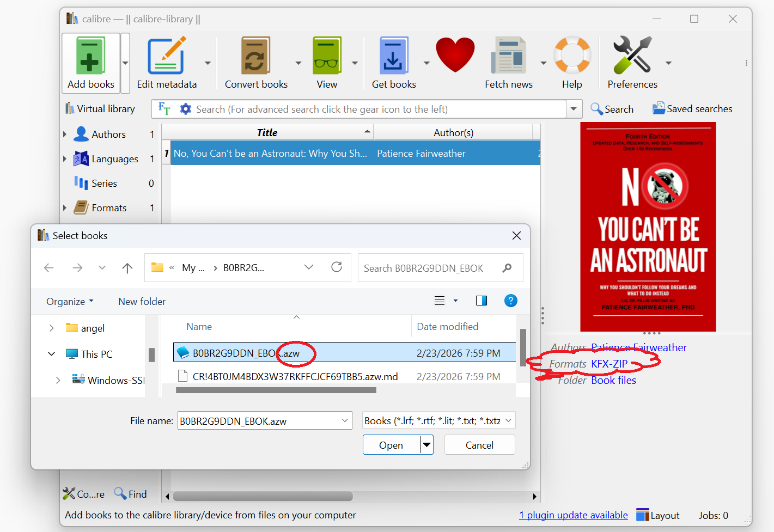Open the file type filter dropdown
Image resolution: width=774 pixels, height=532 pixels.
[x=438, y=420]
